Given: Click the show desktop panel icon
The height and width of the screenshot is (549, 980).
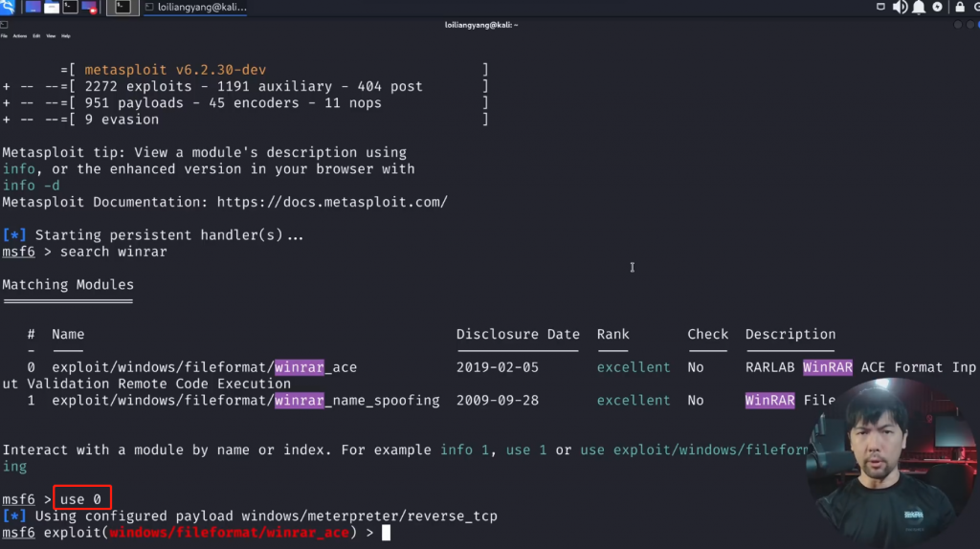Looking at the screenshot, I should tap(33, 8).
